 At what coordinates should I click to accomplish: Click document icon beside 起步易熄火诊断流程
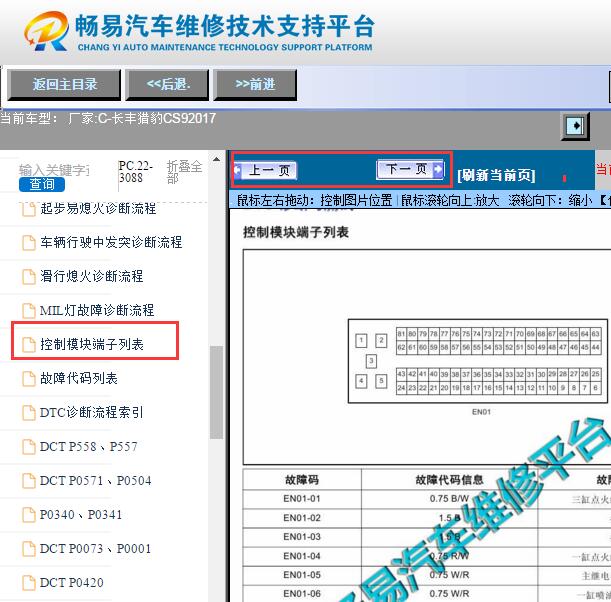(x=29, y=209)
